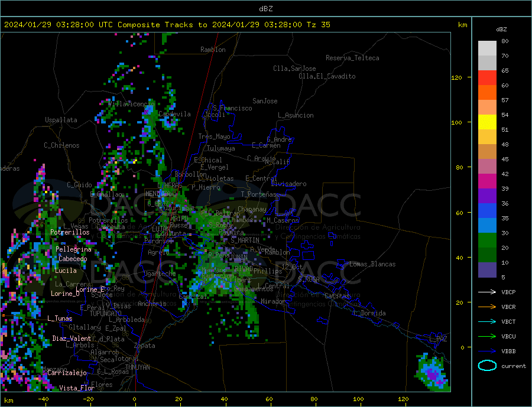
Task: Click the cyan 'current' ellipse icon
Action: point(487,366)
